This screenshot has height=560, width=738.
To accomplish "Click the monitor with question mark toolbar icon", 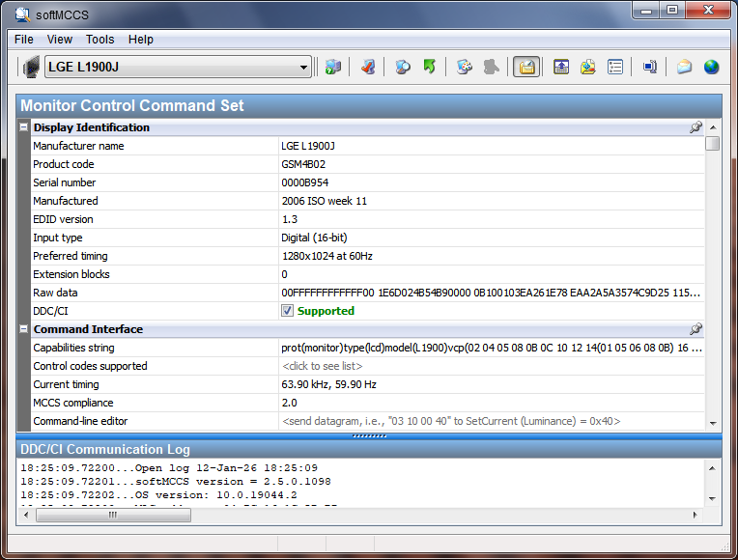I will tap(333, 67).
